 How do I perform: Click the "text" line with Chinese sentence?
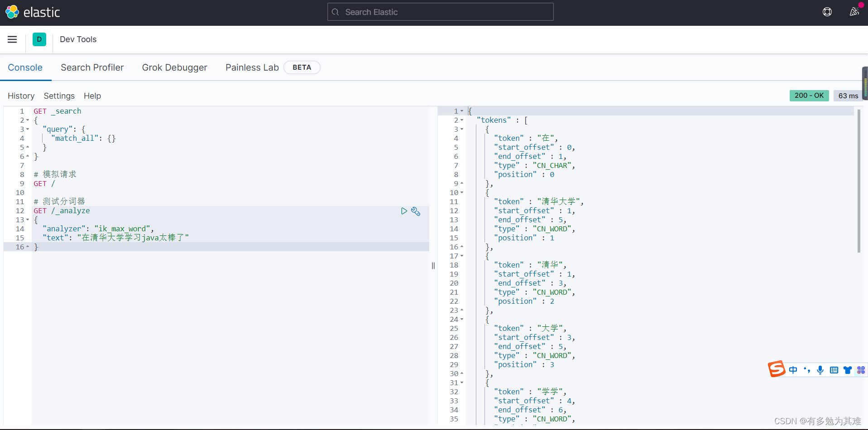[x=116, y=238]
